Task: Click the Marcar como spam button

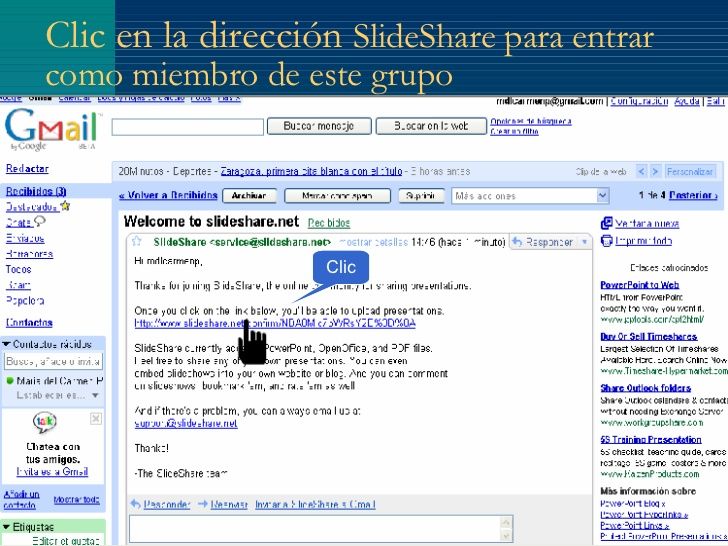Action: coord(337,195)
